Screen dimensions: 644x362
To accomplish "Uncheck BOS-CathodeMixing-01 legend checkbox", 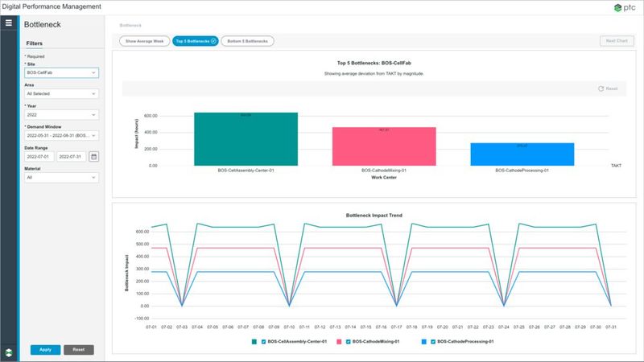I will click(x=349, y=342).
